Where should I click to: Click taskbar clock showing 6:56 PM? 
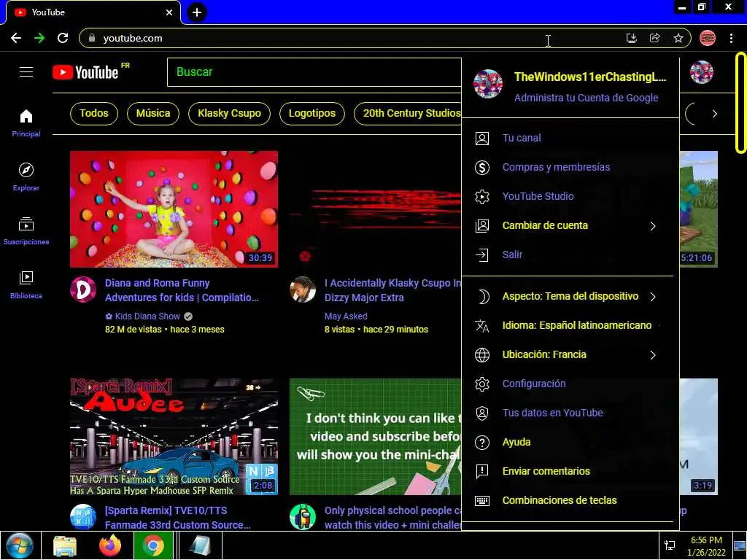(x=706, y=545)
